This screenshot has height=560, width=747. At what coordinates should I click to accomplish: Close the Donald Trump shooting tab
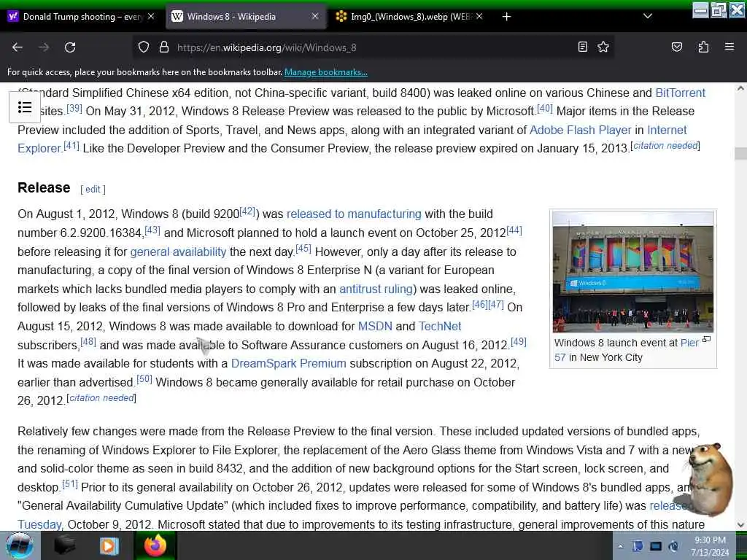coord(150,16)
